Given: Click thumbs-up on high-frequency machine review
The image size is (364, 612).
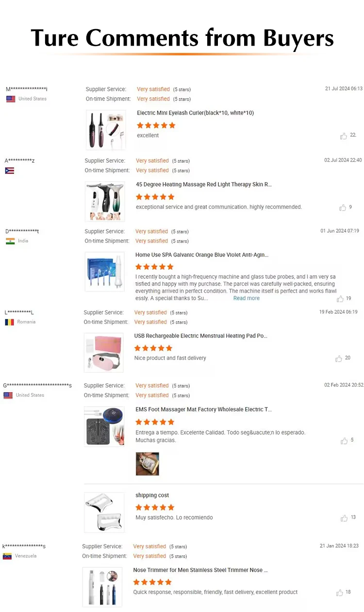Looking at the screenshot, I should 340,299.
